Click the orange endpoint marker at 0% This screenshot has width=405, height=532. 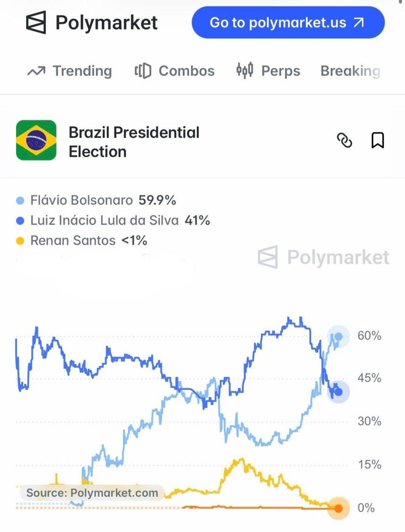(x=338, y=508)
